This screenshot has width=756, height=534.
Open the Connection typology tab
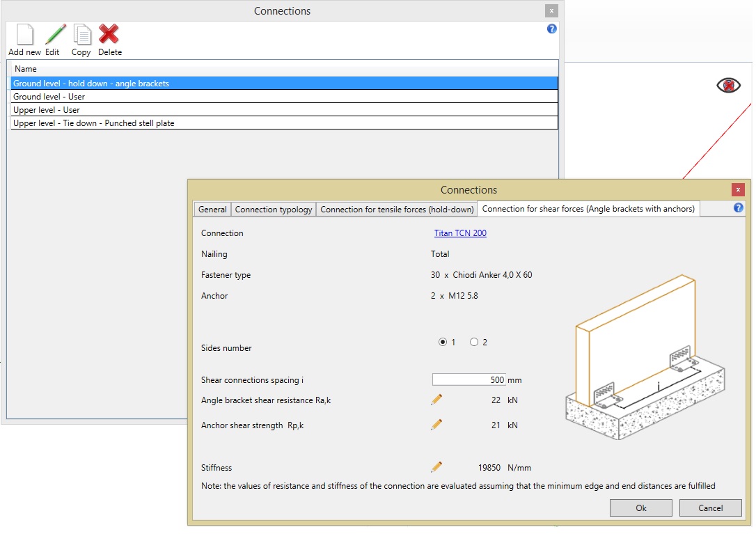click(x=274, y=210)
